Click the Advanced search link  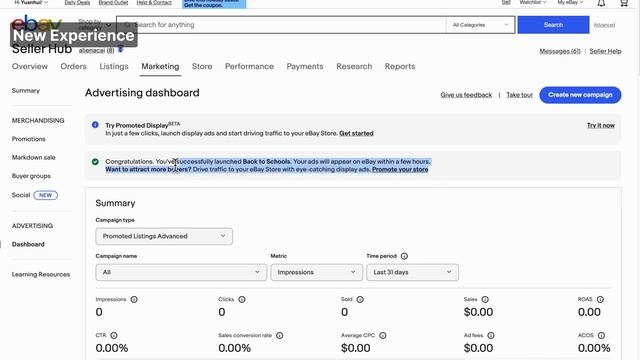click(x=604, y=25)
